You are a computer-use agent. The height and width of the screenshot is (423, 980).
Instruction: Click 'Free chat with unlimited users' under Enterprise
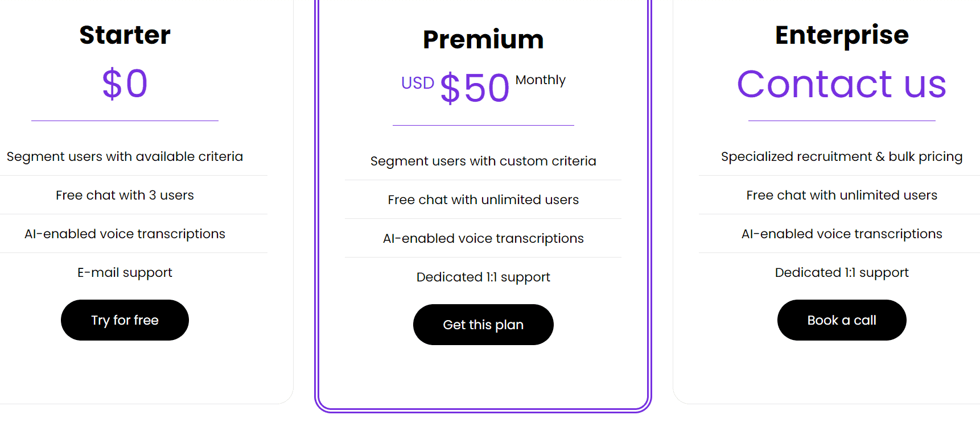pyautogui.click(x=841, y=195)
